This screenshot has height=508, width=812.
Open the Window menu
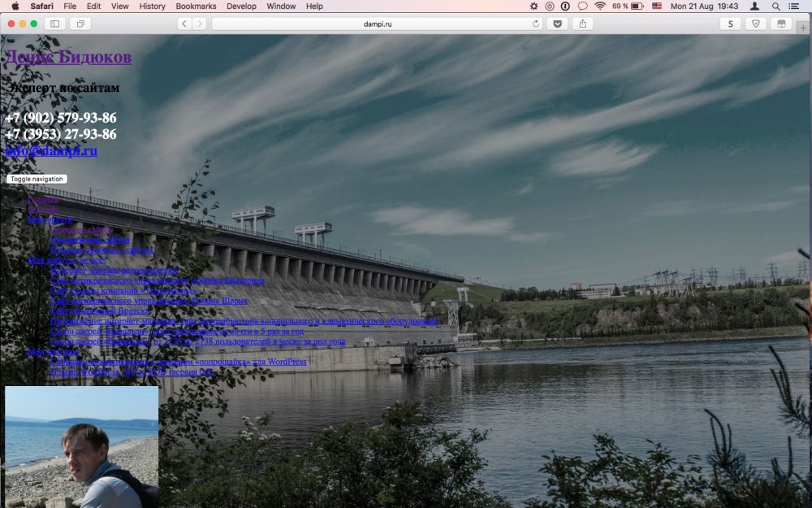tap(281, 7)
